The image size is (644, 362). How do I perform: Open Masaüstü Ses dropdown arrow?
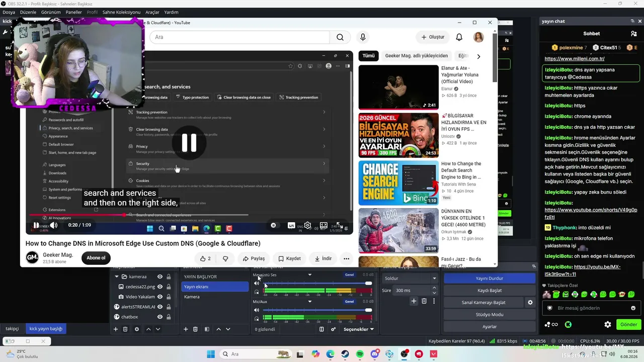(310, 275)
